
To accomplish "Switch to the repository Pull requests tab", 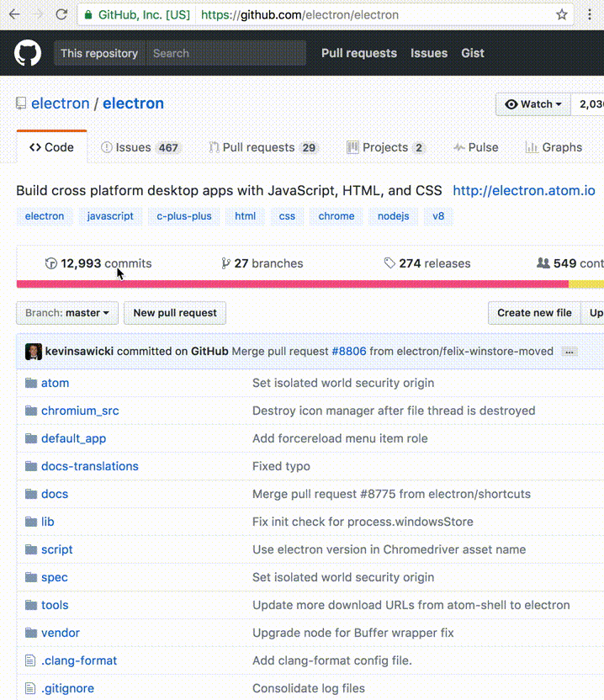I will pos(263,147).
